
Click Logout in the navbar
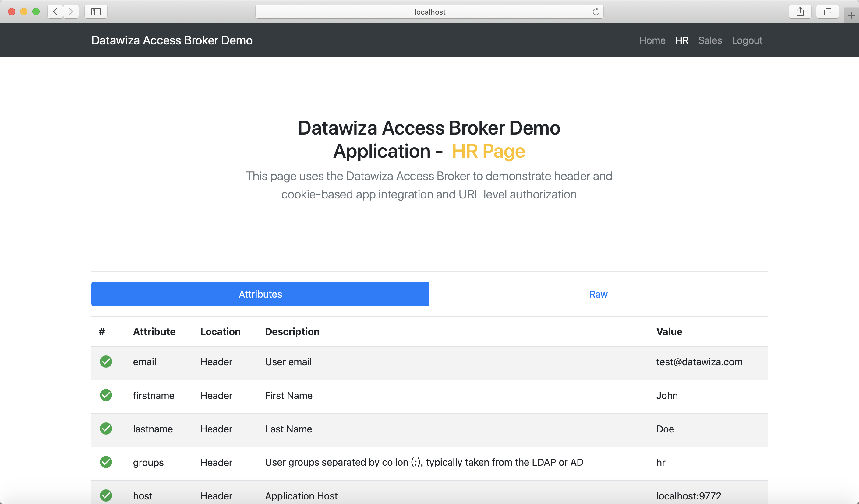coord(747,40)
